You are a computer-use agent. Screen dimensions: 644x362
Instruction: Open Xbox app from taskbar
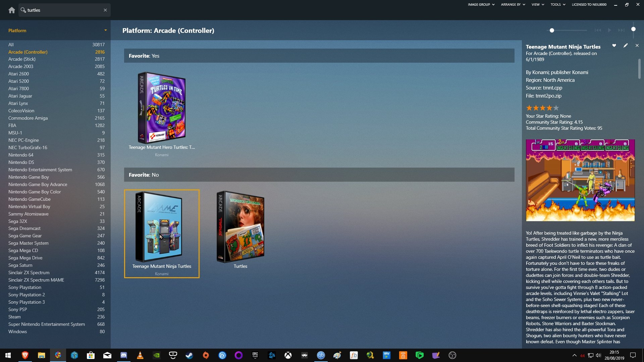click(x=288, y=355)
